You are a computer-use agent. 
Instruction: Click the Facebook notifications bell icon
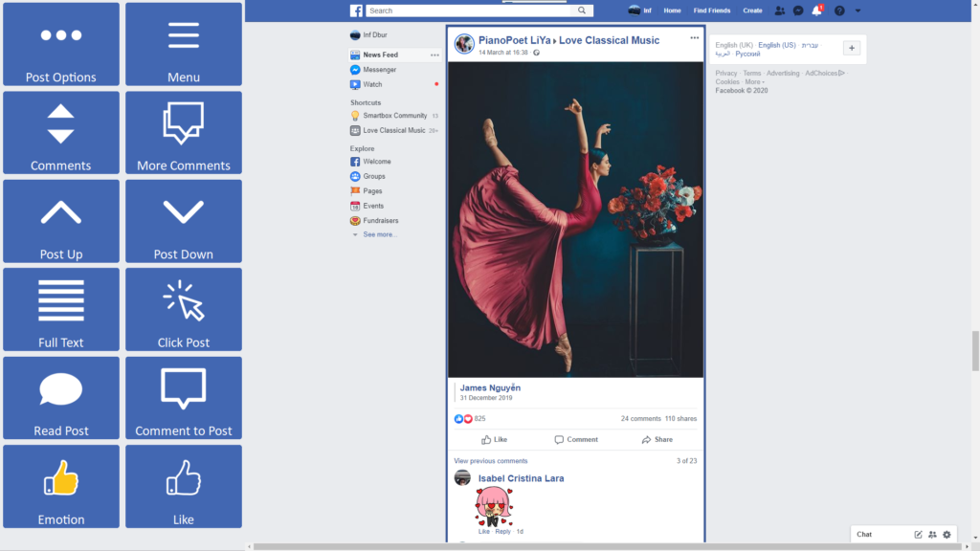pos(816,11)
